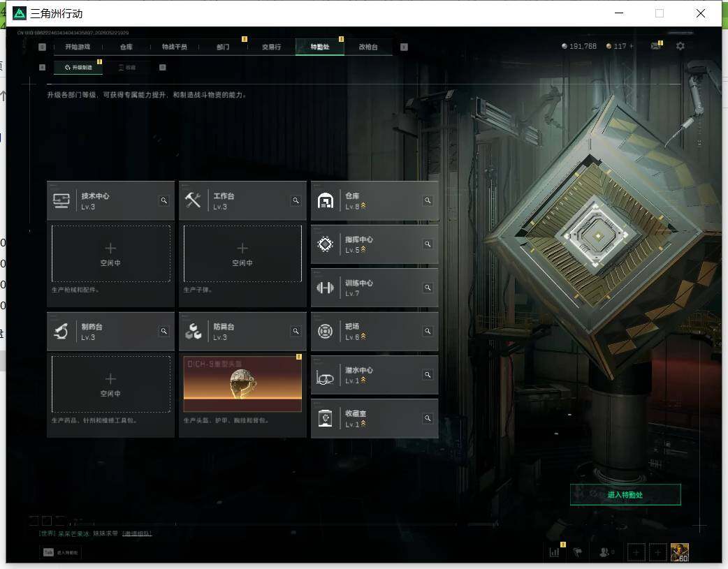
Task: Inspect 潜水中心 with magnifier icon
Action: point(428,374)
